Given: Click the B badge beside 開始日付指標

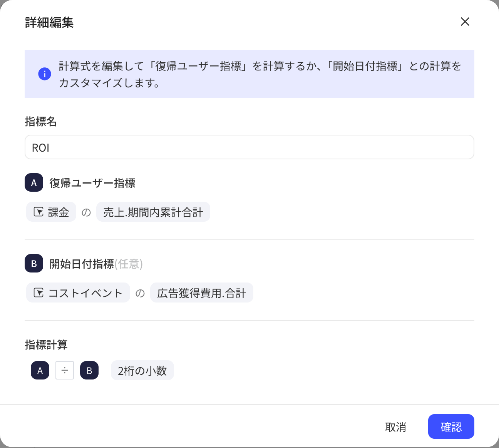Looking at the screenshot, I should click(x=34, y=263).
